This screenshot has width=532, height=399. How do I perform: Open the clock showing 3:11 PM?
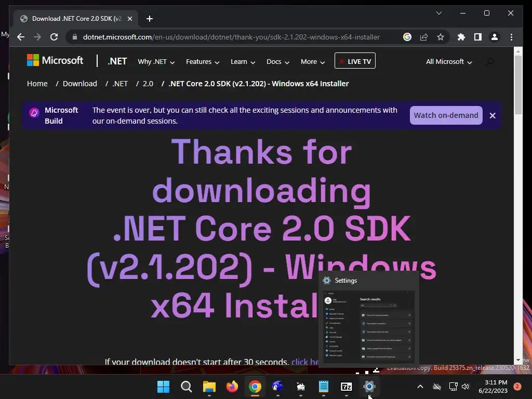[493, 387]
